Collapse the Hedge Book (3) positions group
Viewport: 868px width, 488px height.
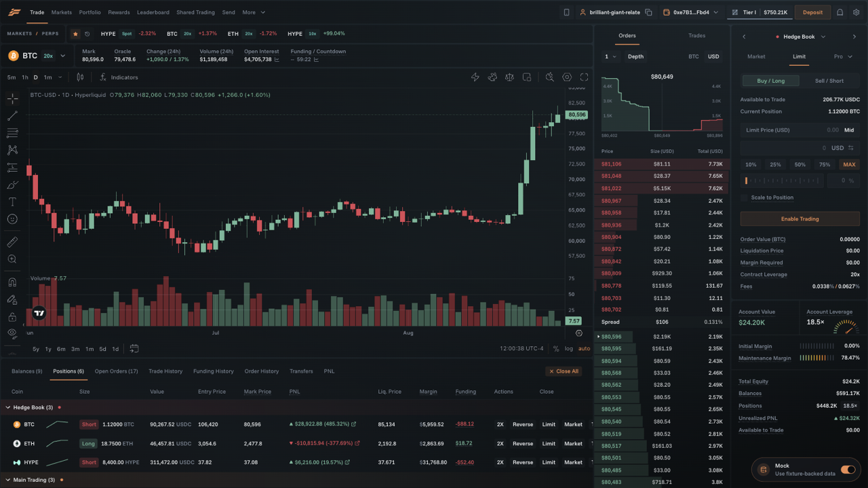(x=8, y=408)
